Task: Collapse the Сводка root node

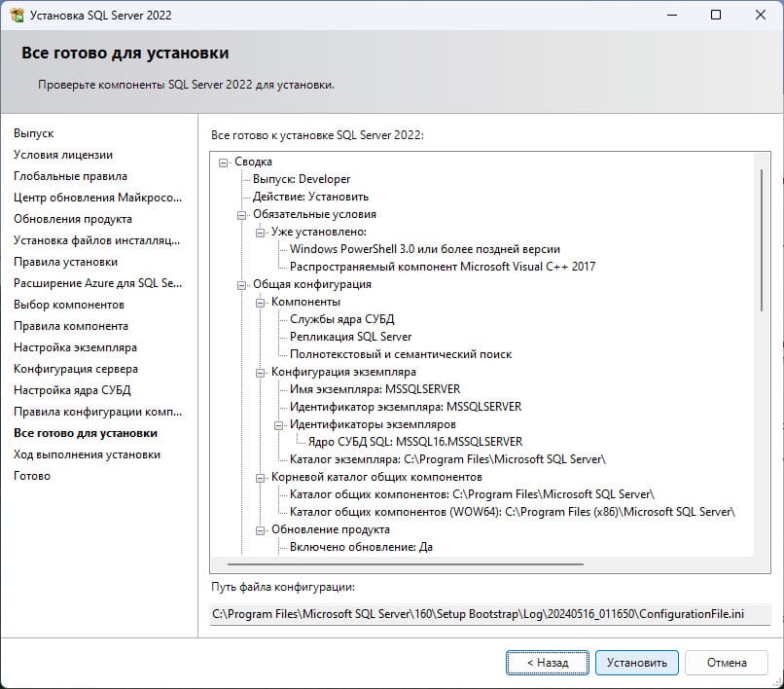Action: click(224, 163)
